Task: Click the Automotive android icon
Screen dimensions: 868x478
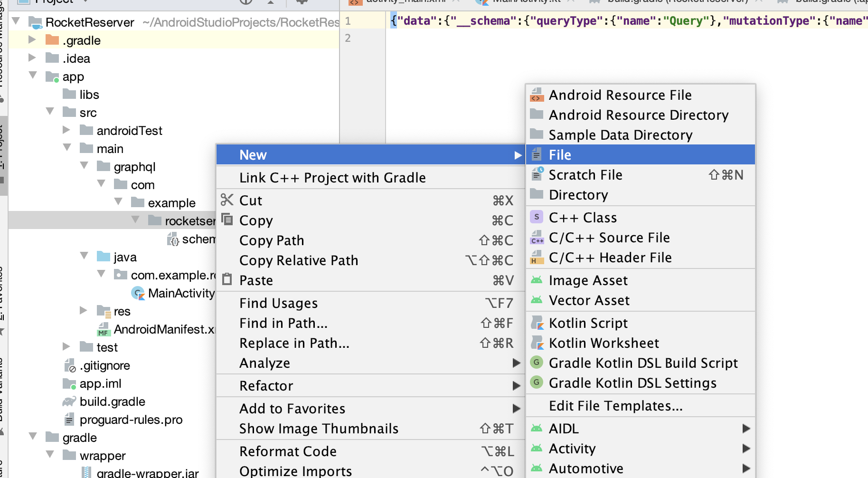Action: [x=537, y=468]
